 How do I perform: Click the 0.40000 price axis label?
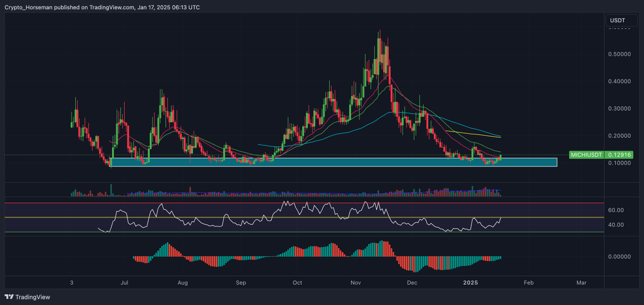[619, 82]
